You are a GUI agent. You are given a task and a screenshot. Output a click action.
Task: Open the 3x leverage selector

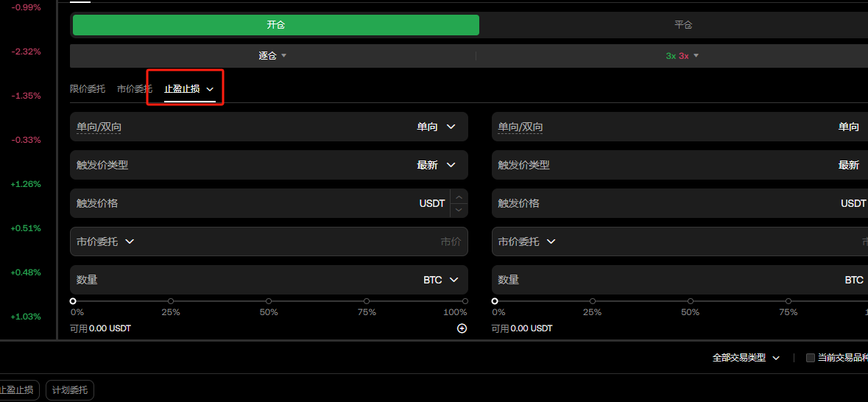[x=682, y=56]
